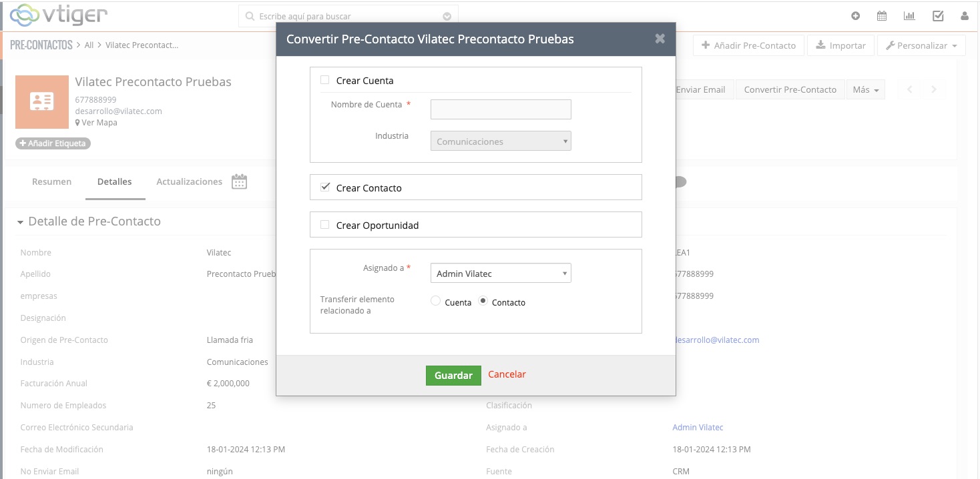Viewport: 980px width, 479px height.
Task: Click the user profile icon
Action: [x=965, y=16]
